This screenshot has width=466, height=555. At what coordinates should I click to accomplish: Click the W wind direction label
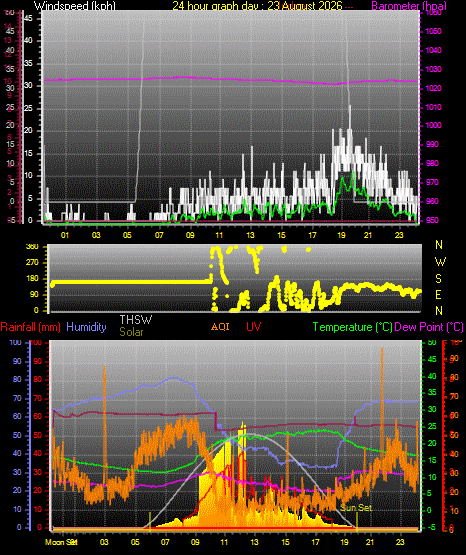coord(440,262)
